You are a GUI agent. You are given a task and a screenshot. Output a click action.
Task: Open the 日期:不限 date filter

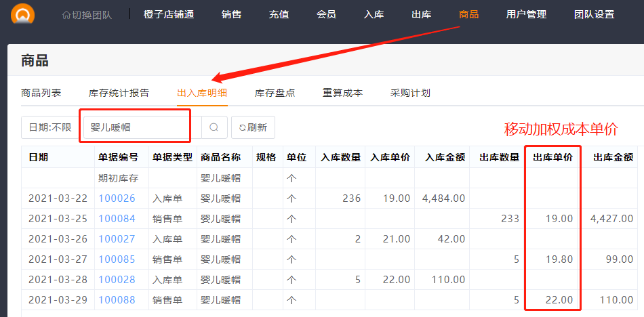click(50, 127)
